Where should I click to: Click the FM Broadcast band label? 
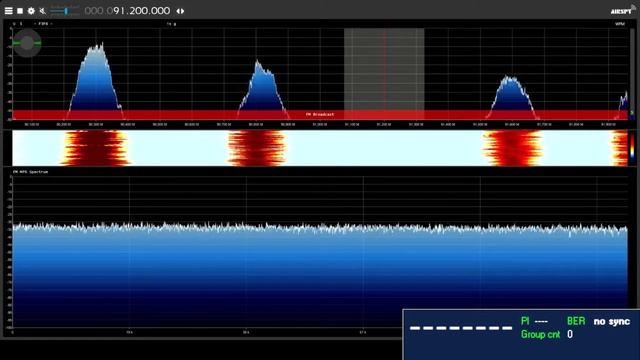click(320, 115)
